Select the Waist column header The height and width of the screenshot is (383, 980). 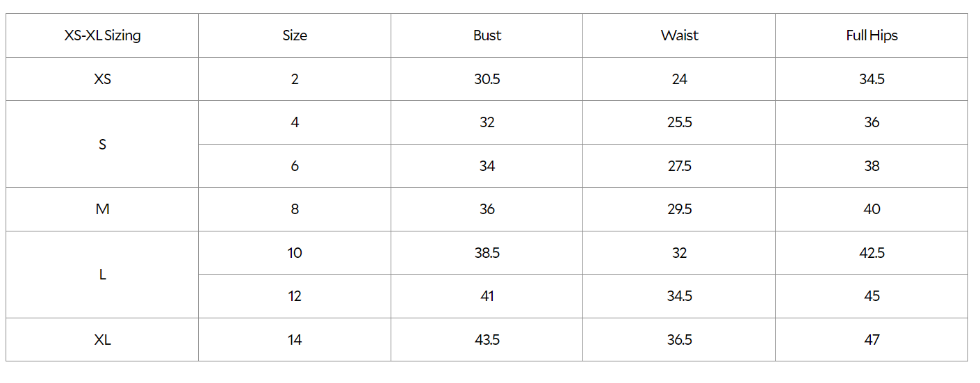(x=679, y=35)
